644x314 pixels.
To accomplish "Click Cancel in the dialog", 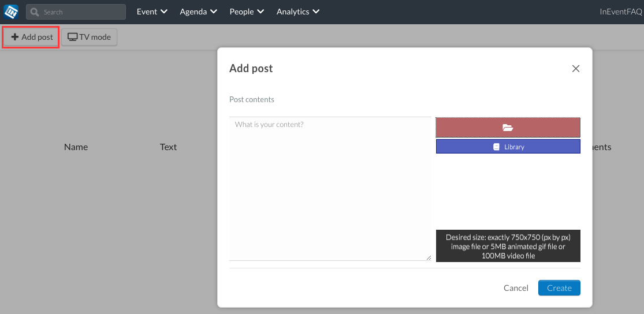I will click(516, 287).
